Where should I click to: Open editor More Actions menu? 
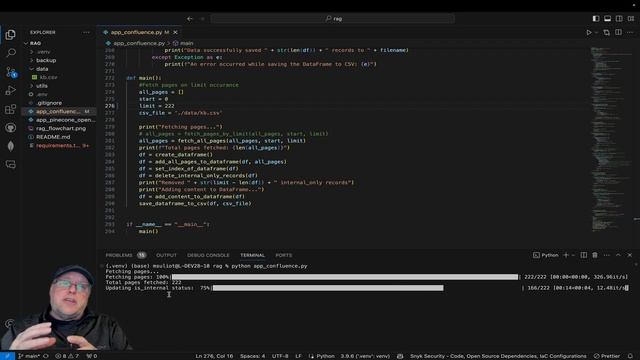coord(630,32)
